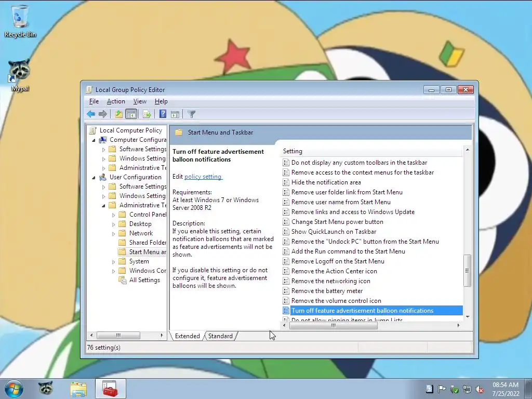Click the policy setting edit link
Image resolution: width=532 pixels, height=399 pixels.
coord(203,177)
